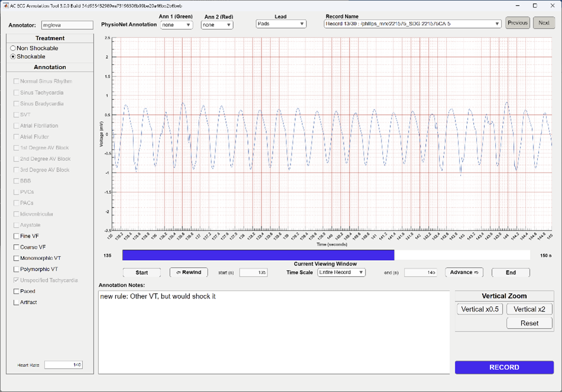Screen dimensions: 562x392
Task: Toggle the Polymorphic VT checkbox
Action: 17,269
